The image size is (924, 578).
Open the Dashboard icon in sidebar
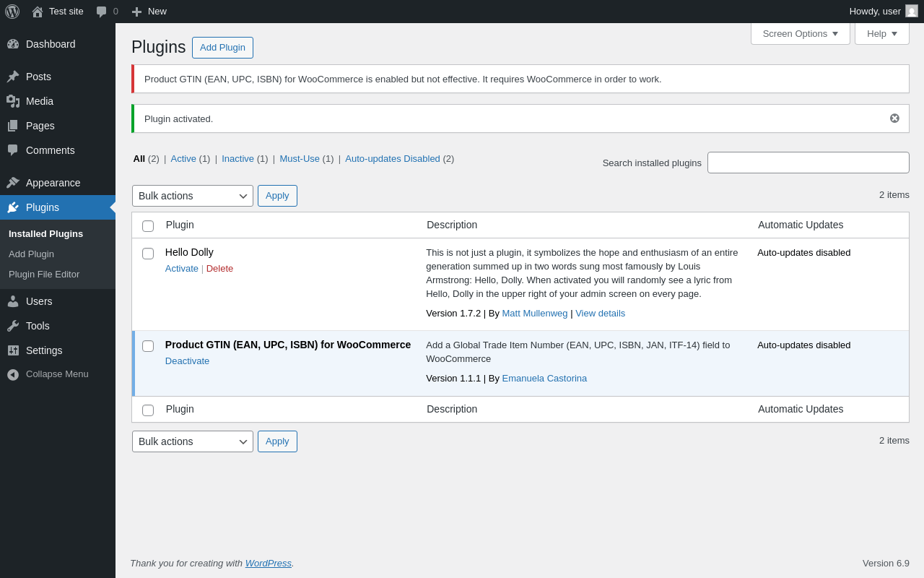click(x=13, y=44)
